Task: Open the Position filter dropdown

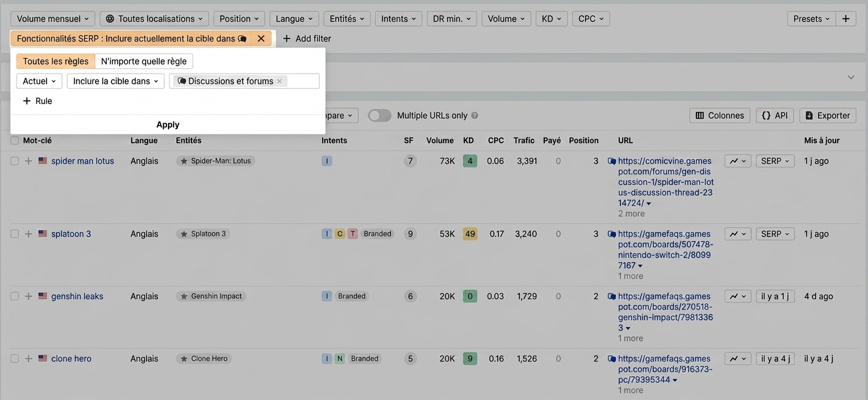Action: click(x=239, y=19)
